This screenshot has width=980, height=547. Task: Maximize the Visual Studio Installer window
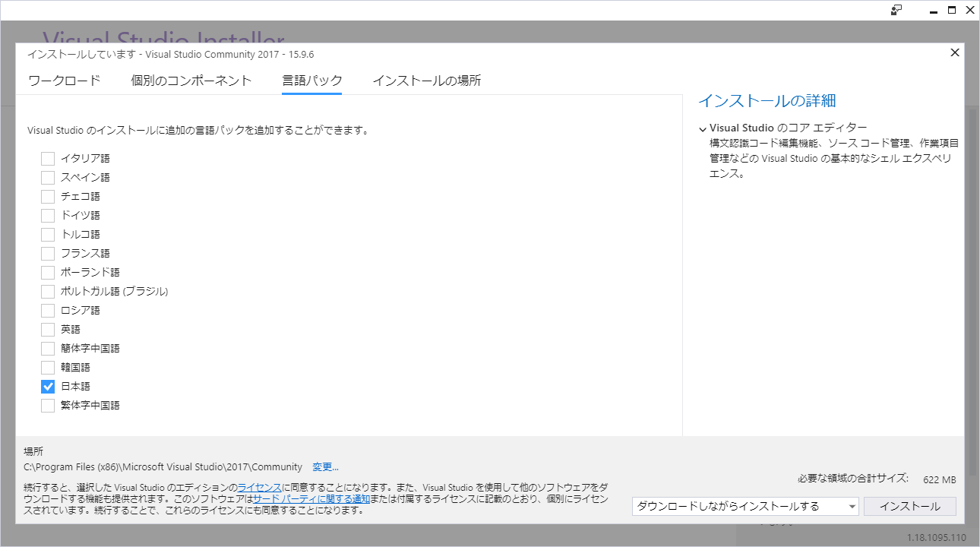click(x=952, y=10)
